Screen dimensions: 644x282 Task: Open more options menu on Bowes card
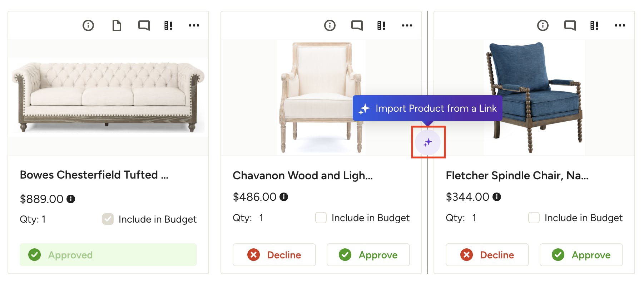click(x=194, y=25)
